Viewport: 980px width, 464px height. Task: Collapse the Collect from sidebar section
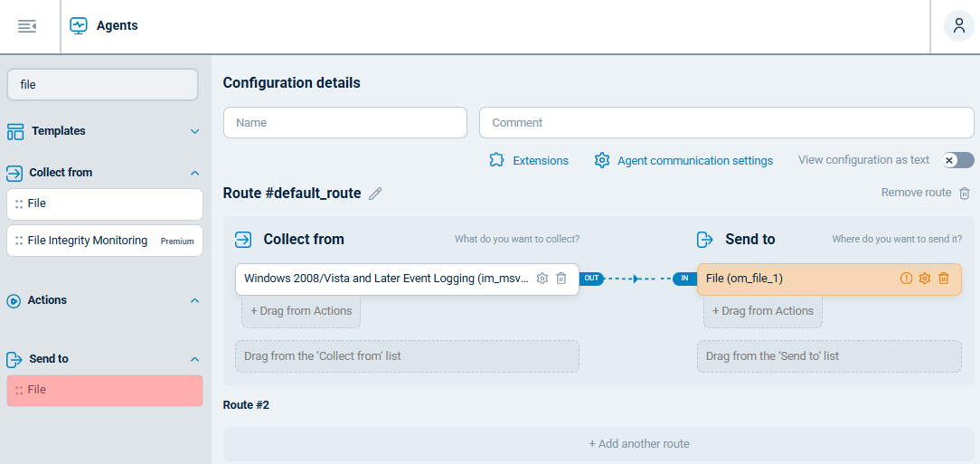pos(194,173)
